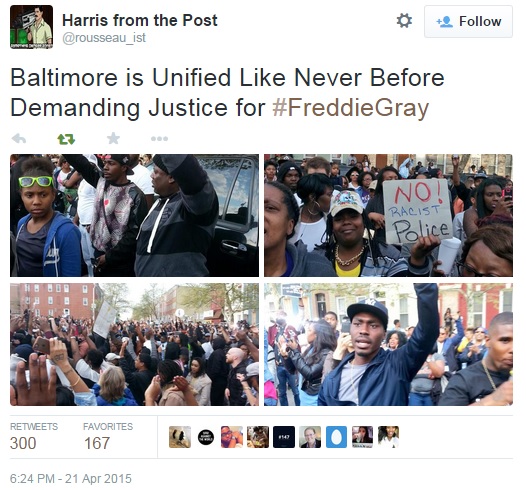Screen dimensions: 526x490
Task: Open the first retweeter avatar
Action: click(x=180, y=437)
